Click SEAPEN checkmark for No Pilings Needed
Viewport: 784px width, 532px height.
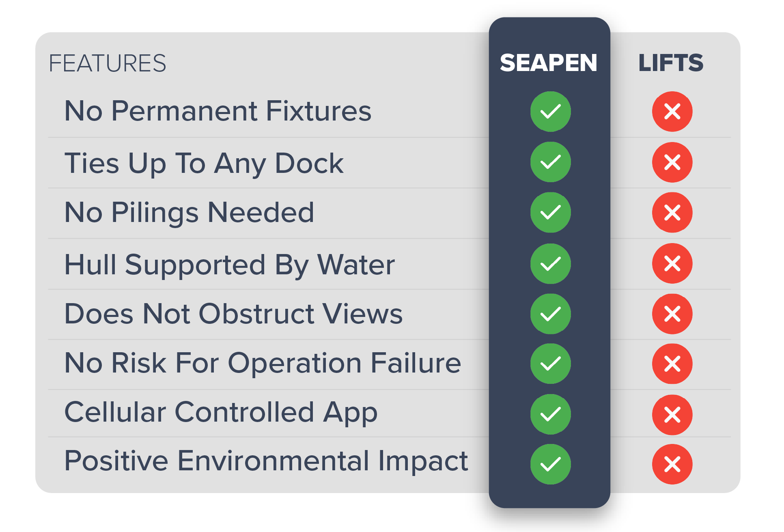tap(550, 212)
